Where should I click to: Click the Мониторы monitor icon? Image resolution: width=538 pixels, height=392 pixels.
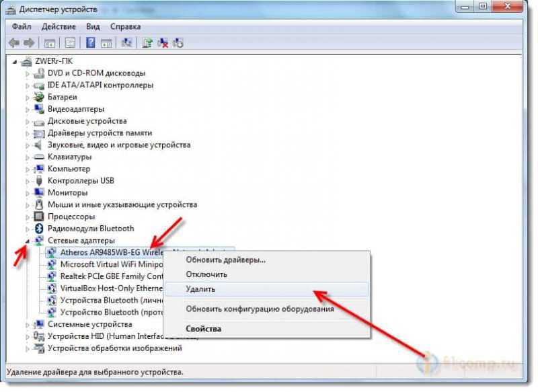point(39,192)
